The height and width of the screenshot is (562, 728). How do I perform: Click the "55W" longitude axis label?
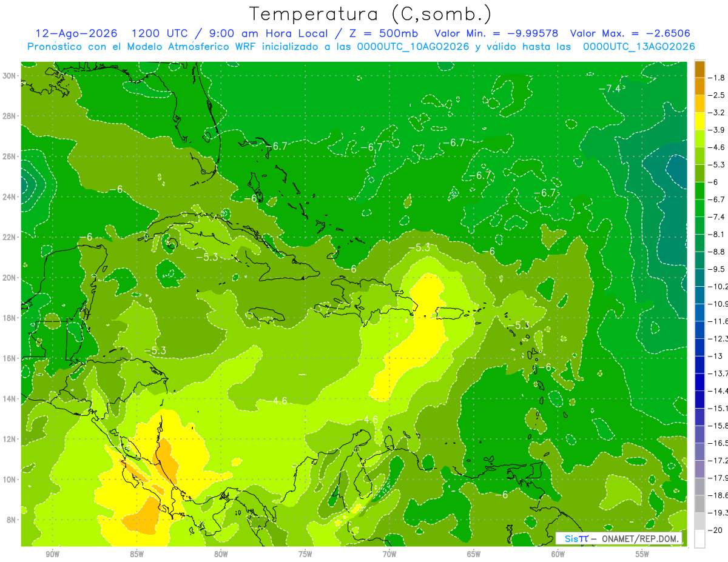pos(642,555)
